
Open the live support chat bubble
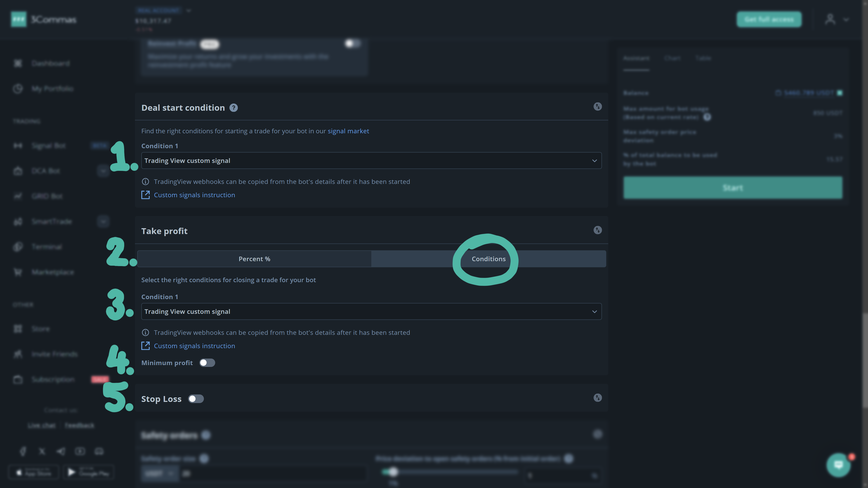(x=838, y=465)
